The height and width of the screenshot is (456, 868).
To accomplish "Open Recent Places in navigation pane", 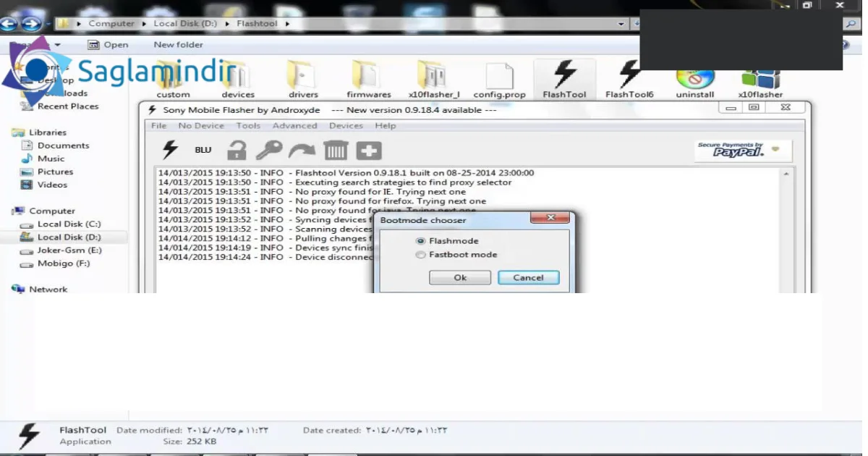I will pos(61,106).
